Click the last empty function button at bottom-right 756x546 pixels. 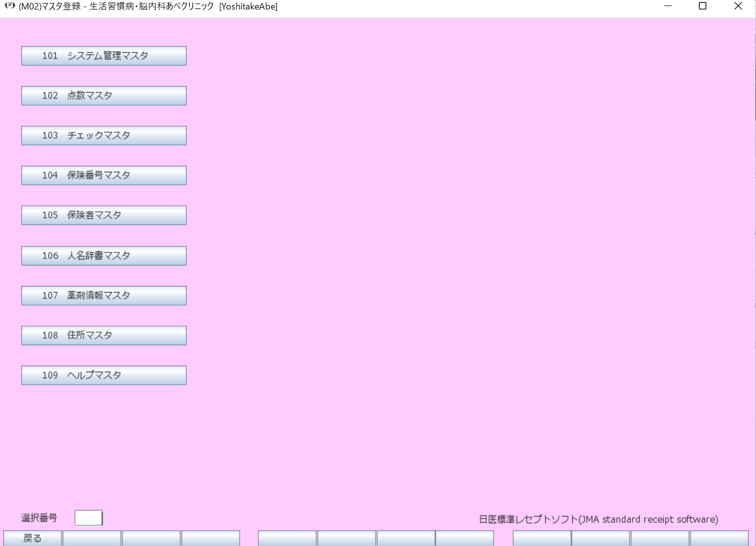pyautogui.click(x=719, y=538)
